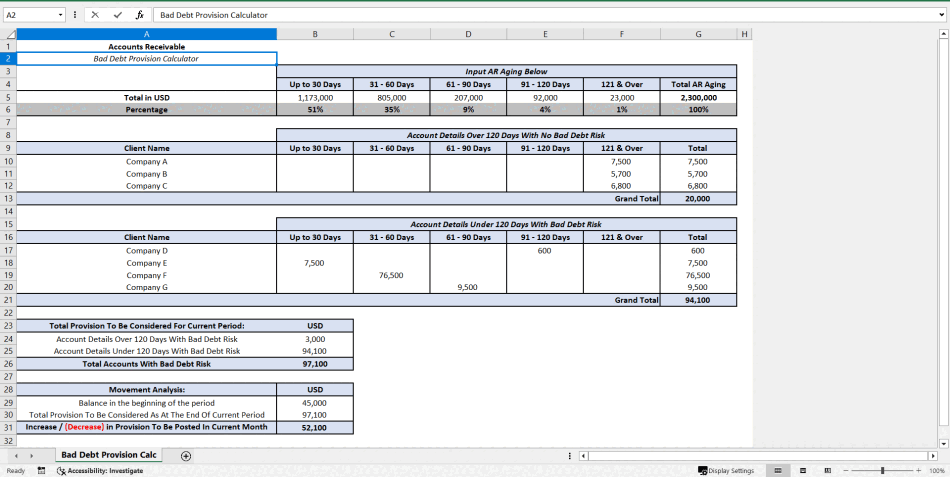Open Insert Function fx dialog
Viewport: 950px width, 478px height.
139,15
